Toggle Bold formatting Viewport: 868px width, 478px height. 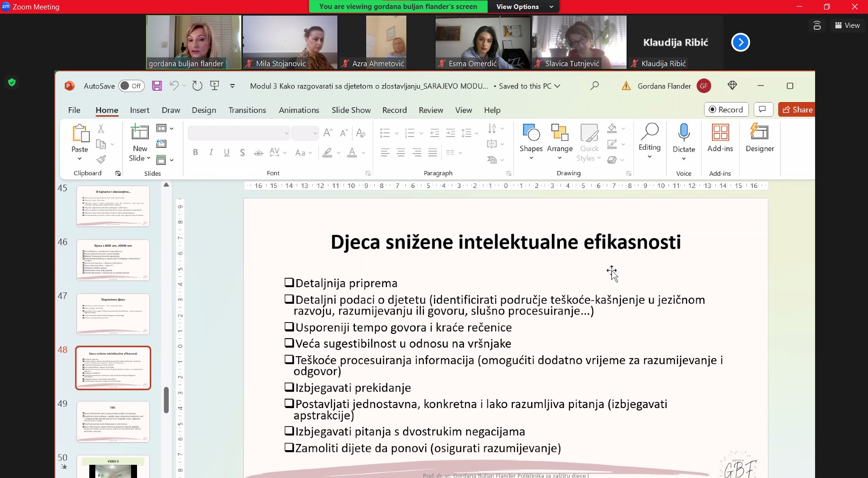195,153
